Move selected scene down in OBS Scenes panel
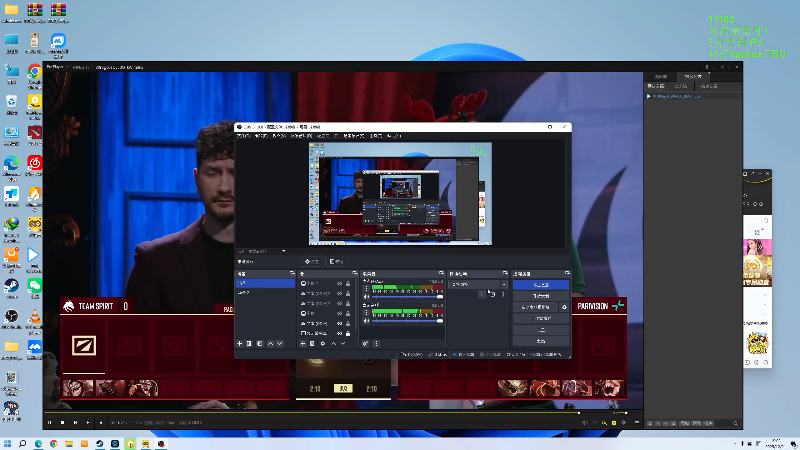800x450 pixels. click(280, 343)
